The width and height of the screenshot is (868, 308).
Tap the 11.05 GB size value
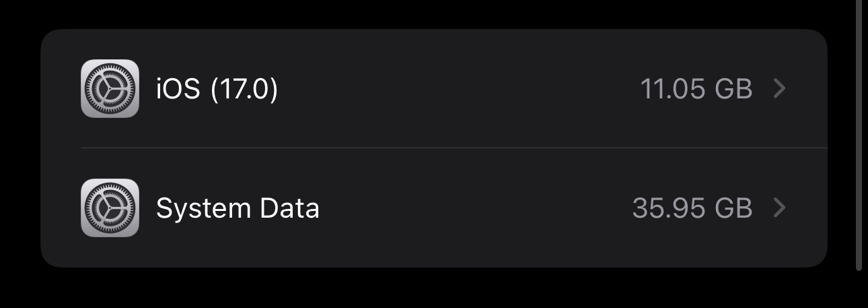click(695, 89)
